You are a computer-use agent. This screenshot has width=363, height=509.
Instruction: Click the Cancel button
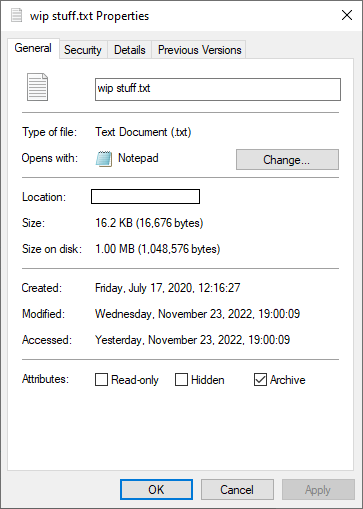coord(237,490)
